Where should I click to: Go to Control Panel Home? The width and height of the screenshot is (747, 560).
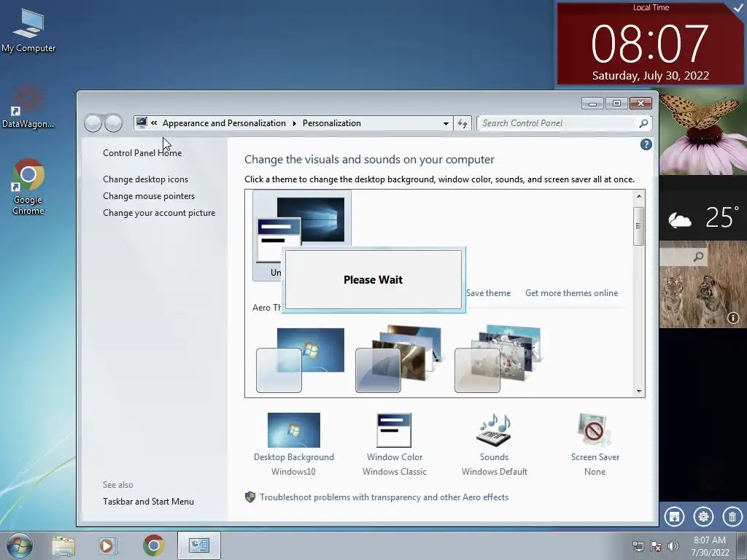(142, 153)
